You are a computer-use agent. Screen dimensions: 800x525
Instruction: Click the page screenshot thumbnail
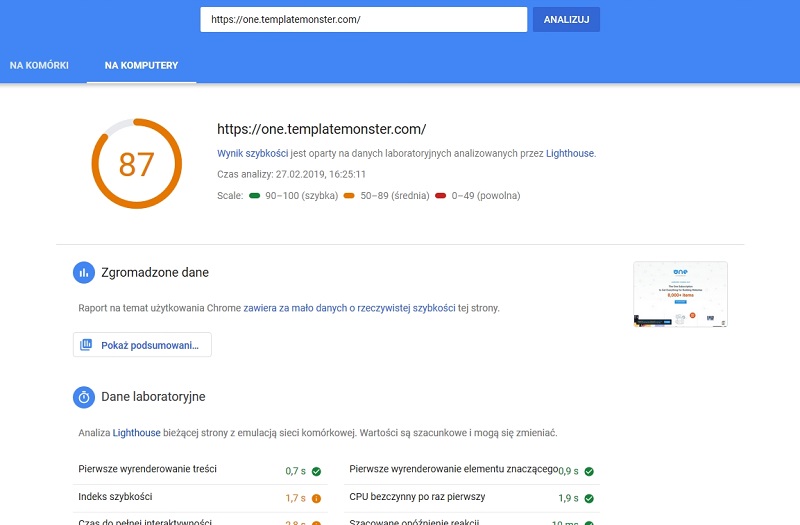coord(680,294)
